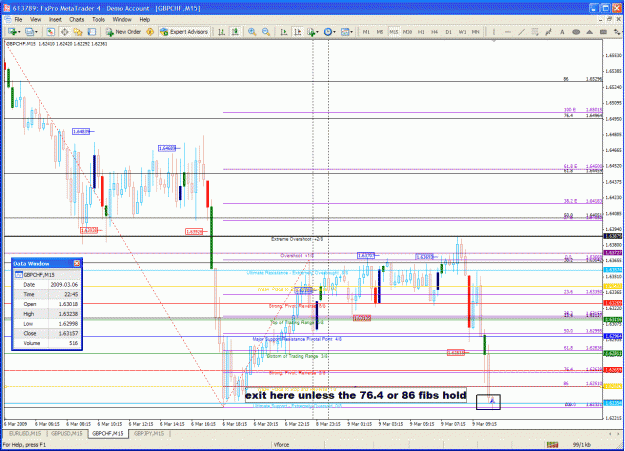Toggle Auto Scroll on the chart
This screenshot has width=625, height=451.
(284, 32)
